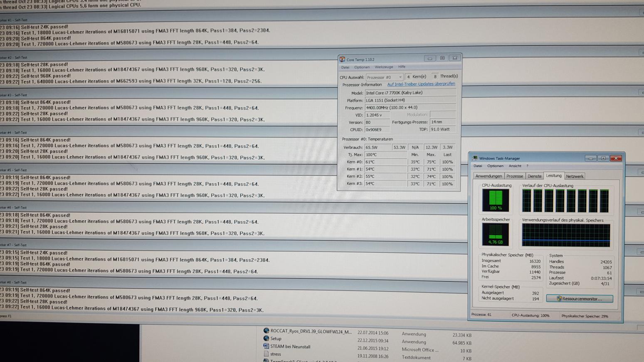
Task: Switch to the Anwendungen tab
Action: (x=489, y=176)
